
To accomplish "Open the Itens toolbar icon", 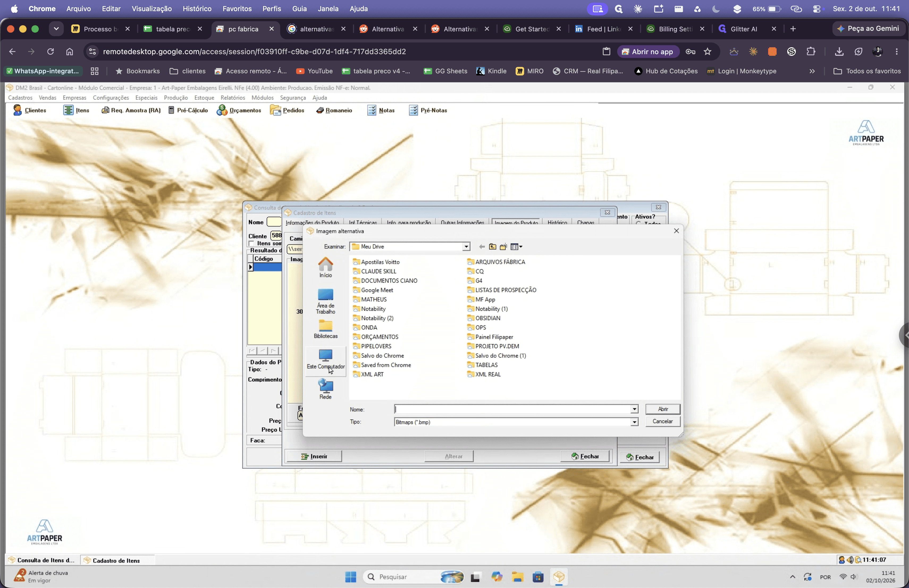I will [x=76, y=110].
